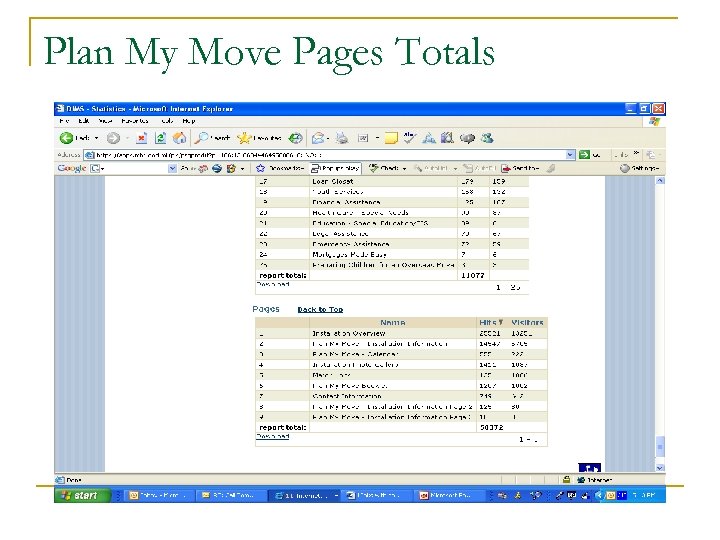This screenshot has height=540, width=720.
Task: Open the Help menu
Action: [189, 121]
